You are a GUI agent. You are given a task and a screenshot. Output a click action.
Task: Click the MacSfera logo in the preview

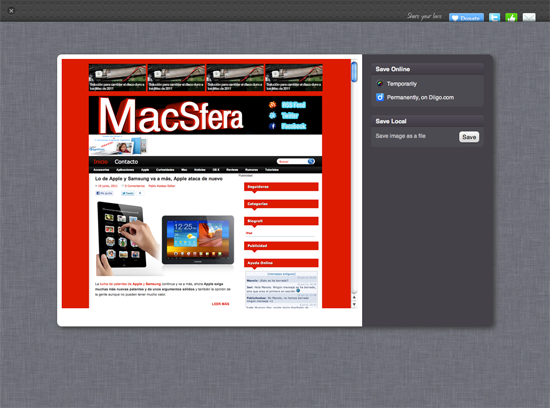click(171, 115)
